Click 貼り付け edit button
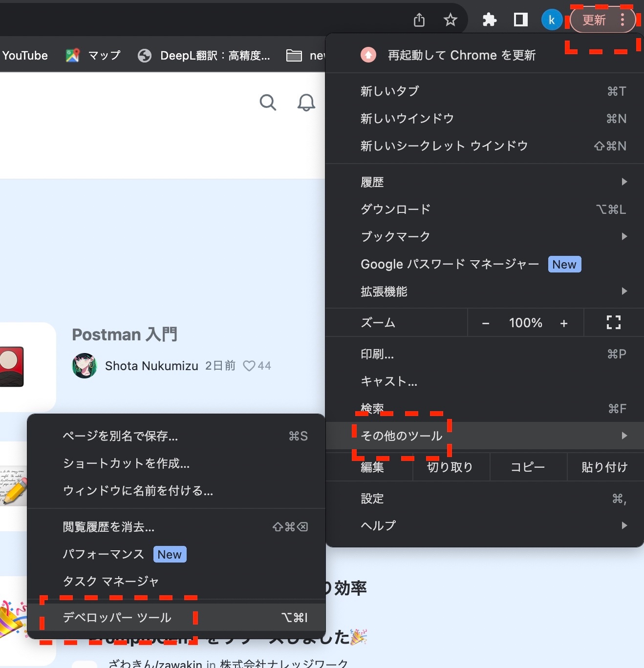The image size is (644, 668). tap(605, 467)
